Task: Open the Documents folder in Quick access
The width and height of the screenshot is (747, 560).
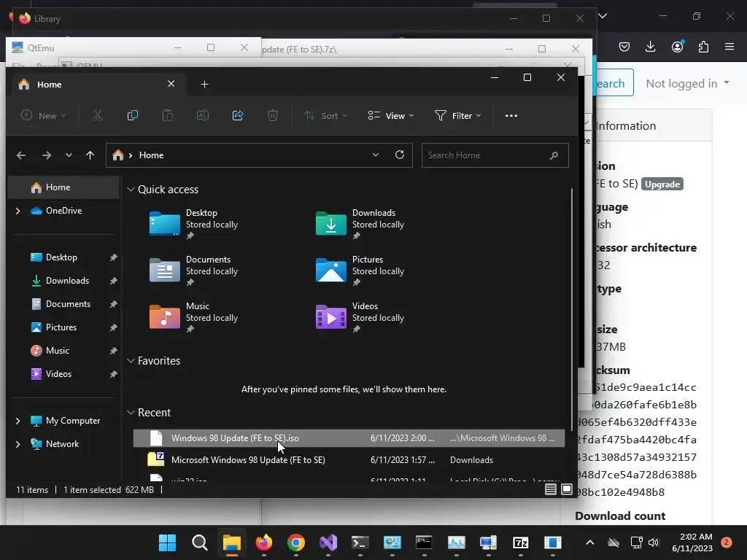Action: pyautogui.click(x=194, y=271)
